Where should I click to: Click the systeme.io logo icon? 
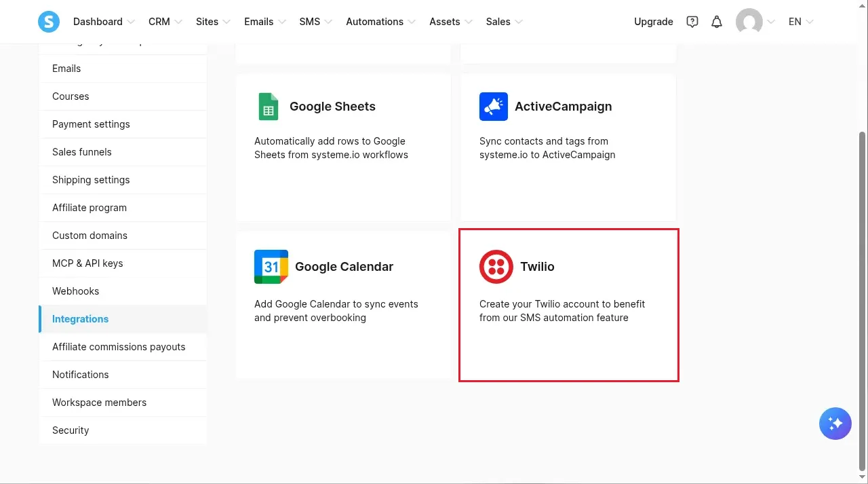(x=49, y=22)
